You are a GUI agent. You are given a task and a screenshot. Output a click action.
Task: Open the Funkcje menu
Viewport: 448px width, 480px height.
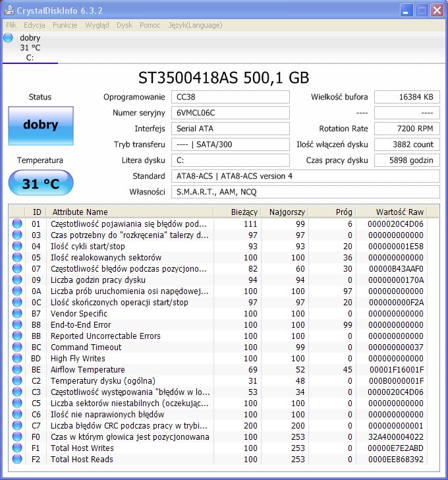point(65,25)
